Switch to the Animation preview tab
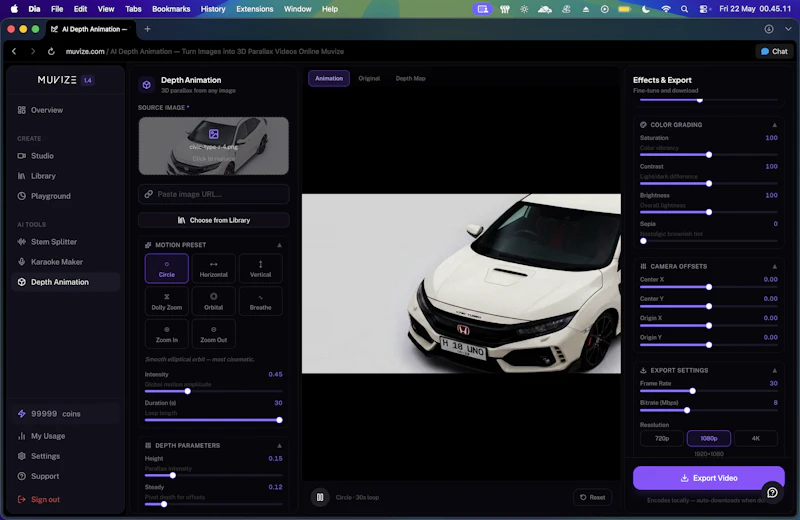 329,79
